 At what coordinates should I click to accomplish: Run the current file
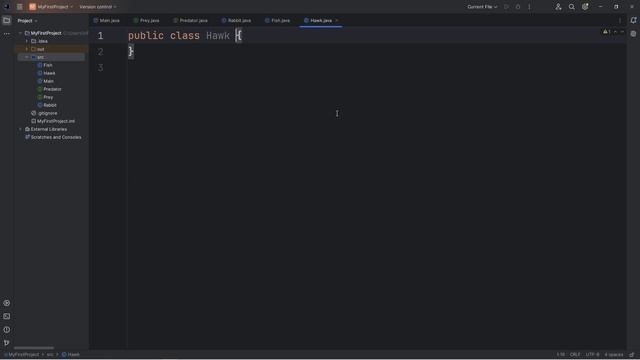pyautogui.click(x=507, y=7)
